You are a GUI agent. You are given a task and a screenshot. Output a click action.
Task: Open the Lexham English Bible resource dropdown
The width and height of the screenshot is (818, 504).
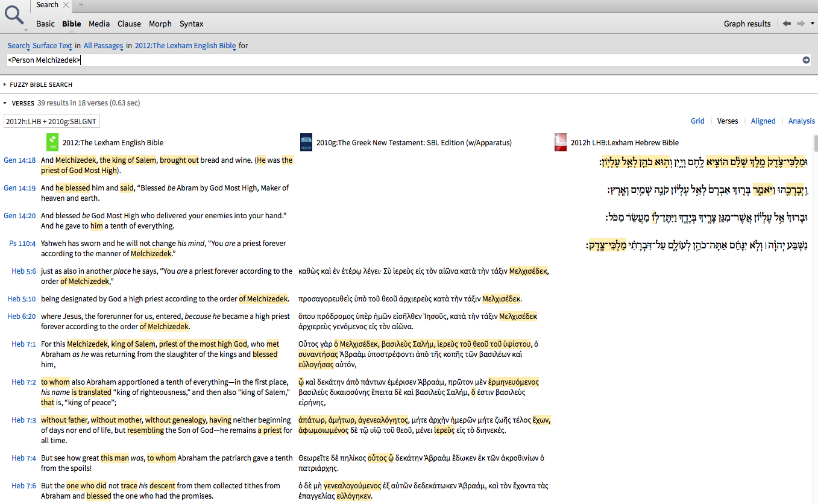(x=186, y=45)
